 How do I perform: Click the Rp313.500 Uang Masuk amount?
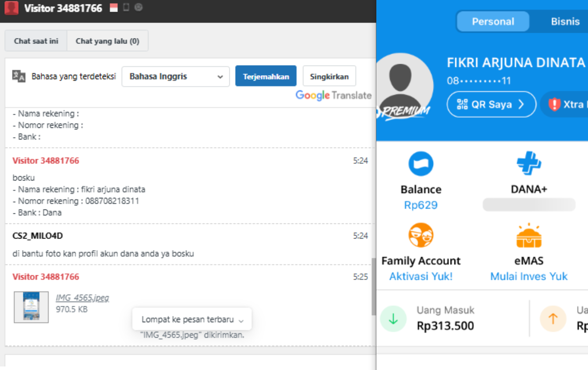[x=445, y=326]
